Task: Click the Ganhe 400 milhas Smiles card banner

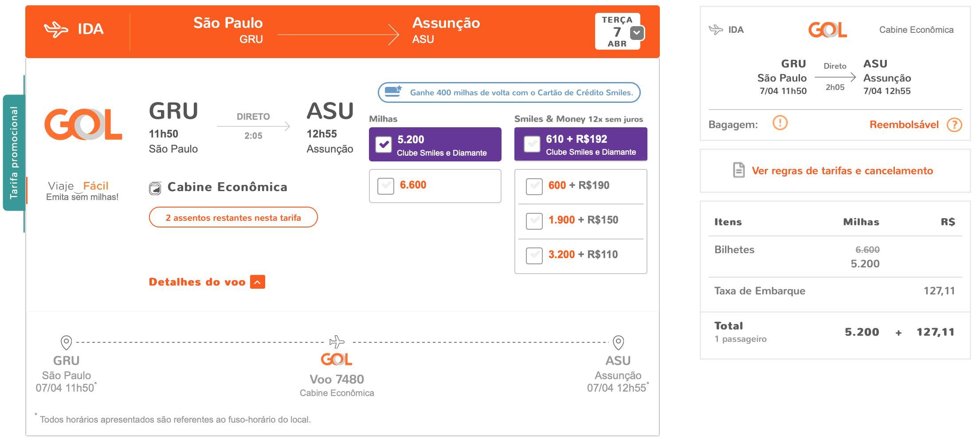Action: click(509, 92)
